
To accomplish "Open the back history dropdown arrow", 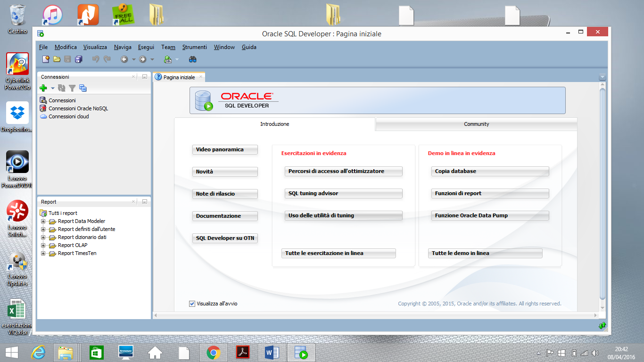I will [x=133, y=59].
